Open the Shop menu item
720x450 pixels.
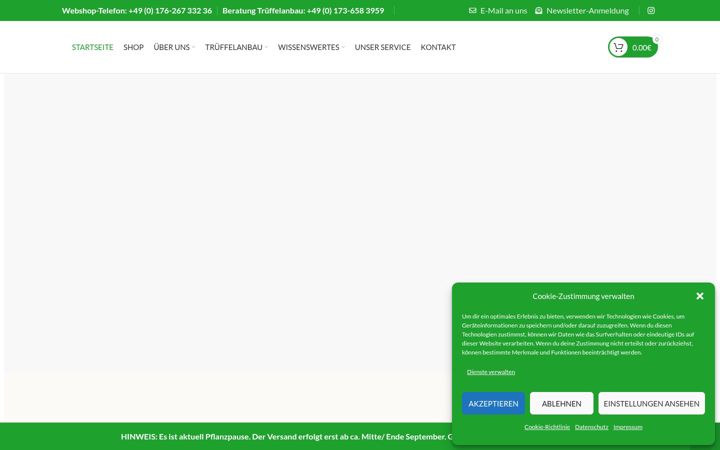pyautogui.click(x=134, y=47)
